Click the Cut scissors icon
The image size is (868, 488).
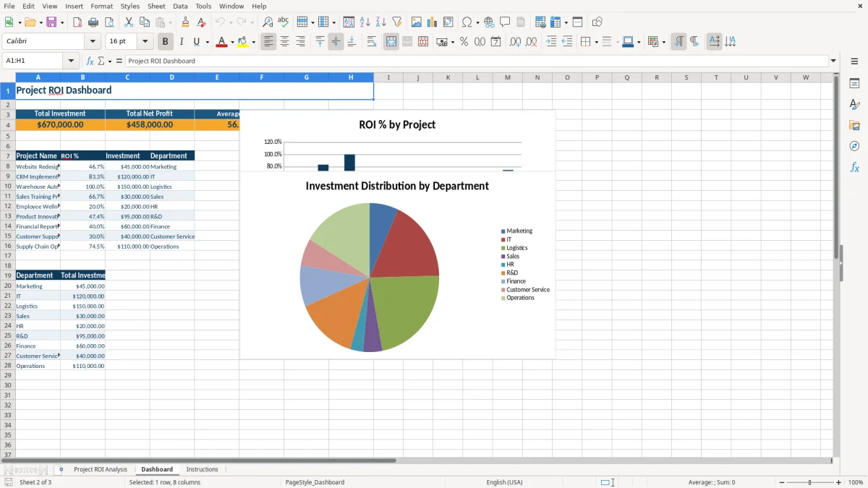(x=129, y=22)
